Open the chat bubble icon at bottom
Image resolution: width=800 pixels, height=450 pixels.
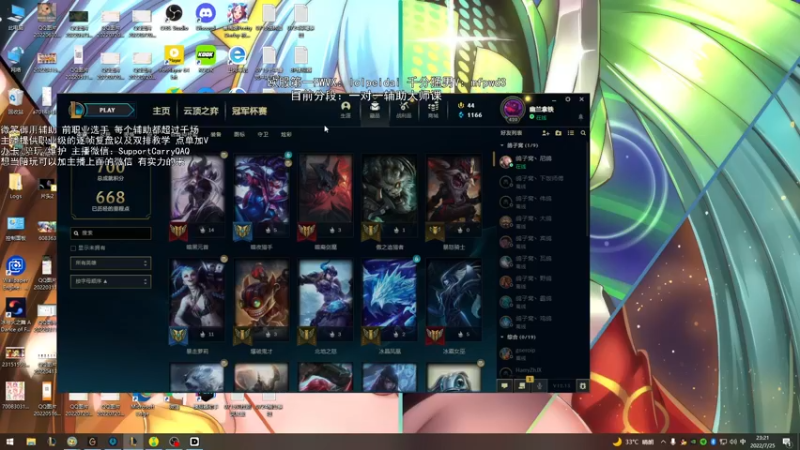pyautogui.click(x=505, y=386)
